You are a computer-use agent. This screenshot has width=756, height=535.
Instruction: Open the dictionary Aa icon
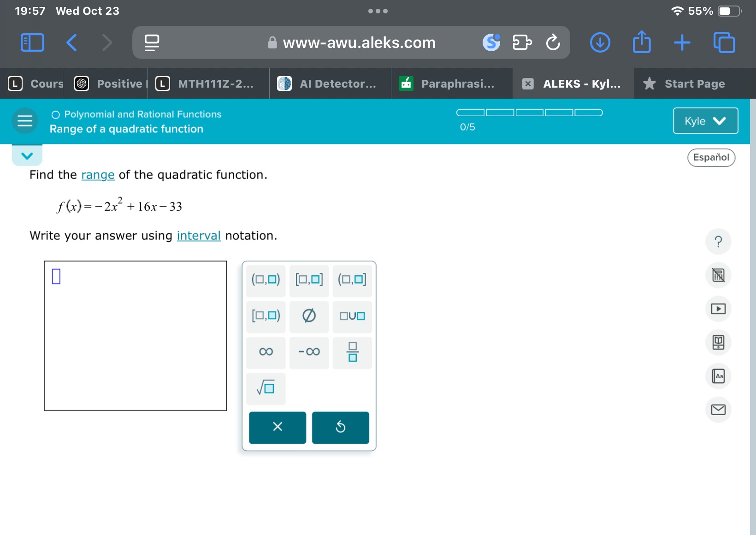[x=718, y=376]
